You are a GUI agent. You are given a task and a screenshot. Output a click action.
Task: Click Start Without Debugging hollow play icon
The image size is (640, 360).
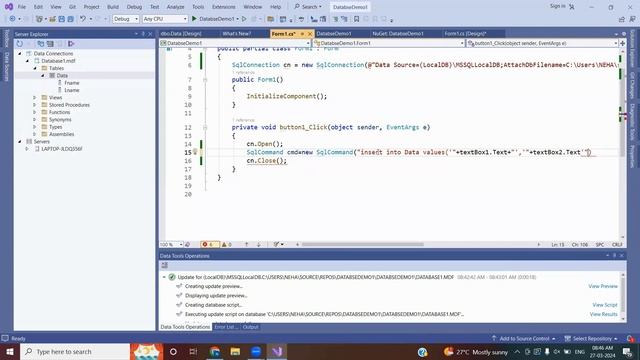pyautogui.click(x=244, y=19)
